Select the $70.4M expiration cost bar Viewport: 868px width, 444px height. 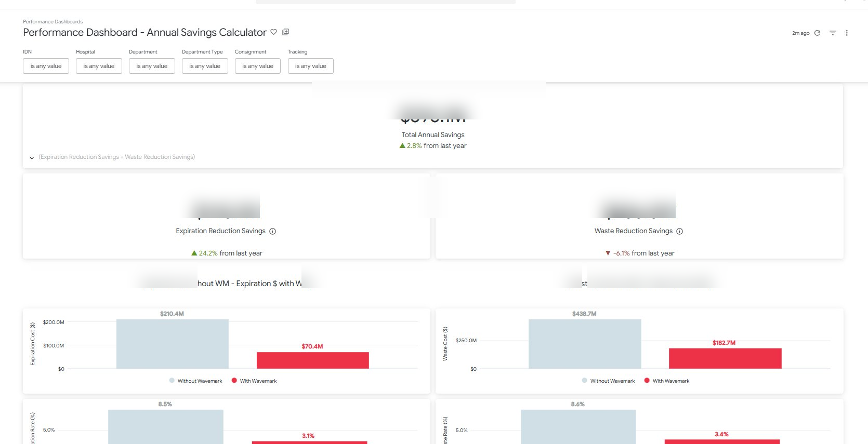[x=313, y=360]
